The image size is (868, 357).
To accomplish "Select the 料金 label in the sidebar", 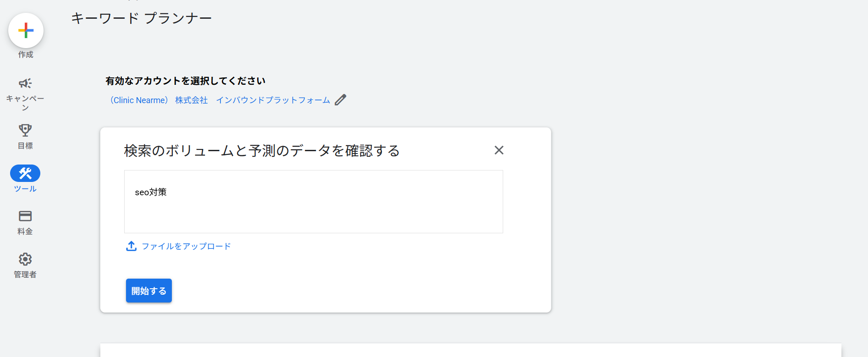I will 25,231.
